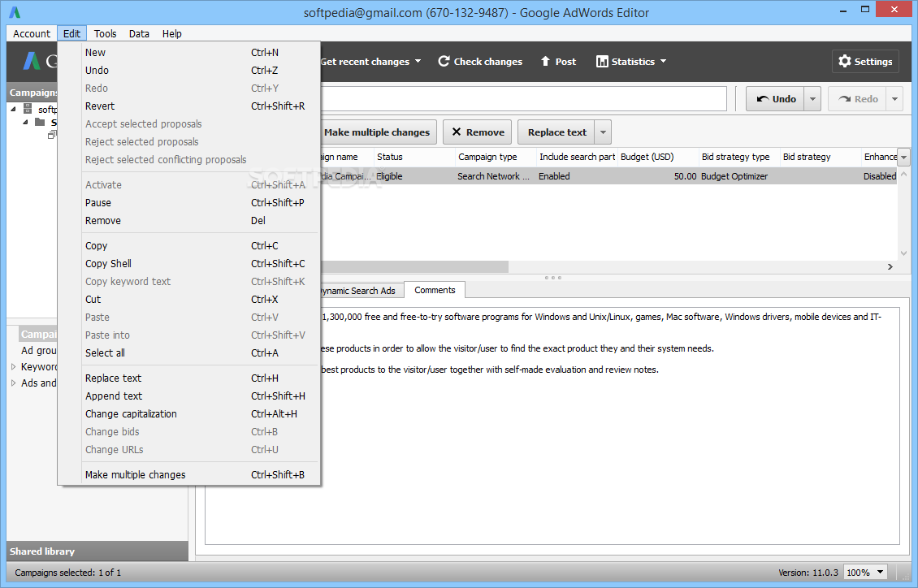Choose Copy Shell from the Edit menu
The height and width of the screenshot is (588, 918).
(188, 263)
